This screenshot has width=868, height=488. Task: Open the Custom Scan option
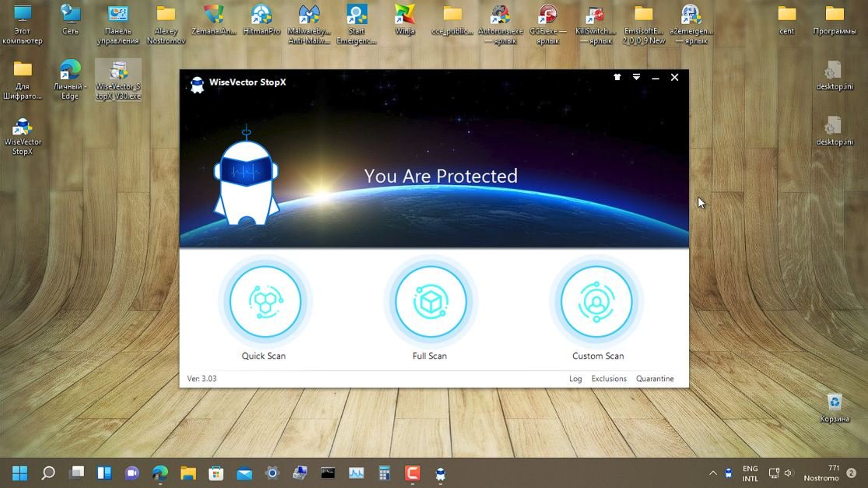pyautogui.click(x=596, y=302)
